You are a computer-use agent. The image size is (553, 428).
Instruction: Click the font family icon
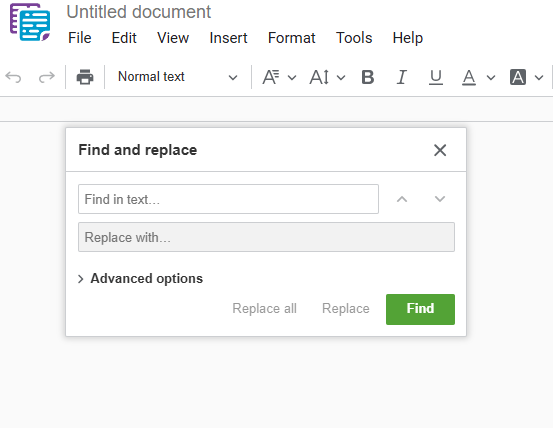[271, 77]
